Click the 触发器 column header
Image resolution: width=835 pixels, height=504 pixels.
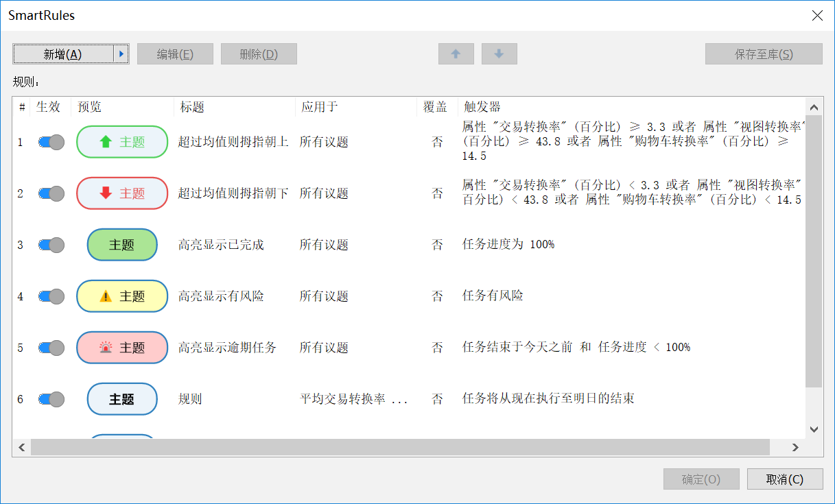click(x=482, y=107)
